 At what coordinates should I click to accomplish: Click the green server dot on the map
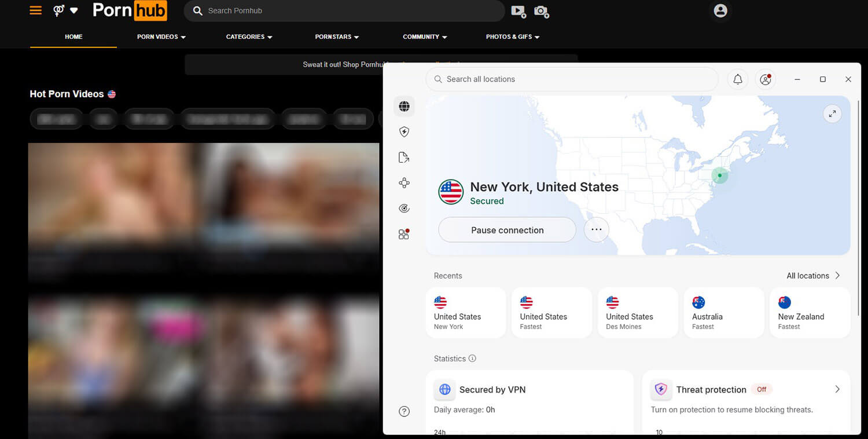click(719, 175)
